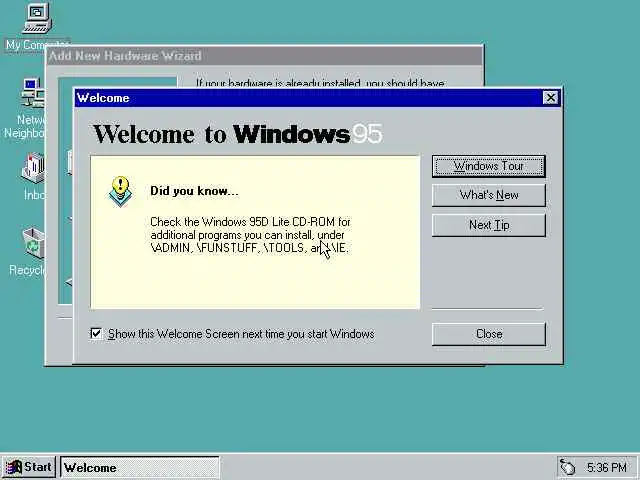Start the Windows Tour
This screenshot has width=640, height=480.
click(489, 166)
